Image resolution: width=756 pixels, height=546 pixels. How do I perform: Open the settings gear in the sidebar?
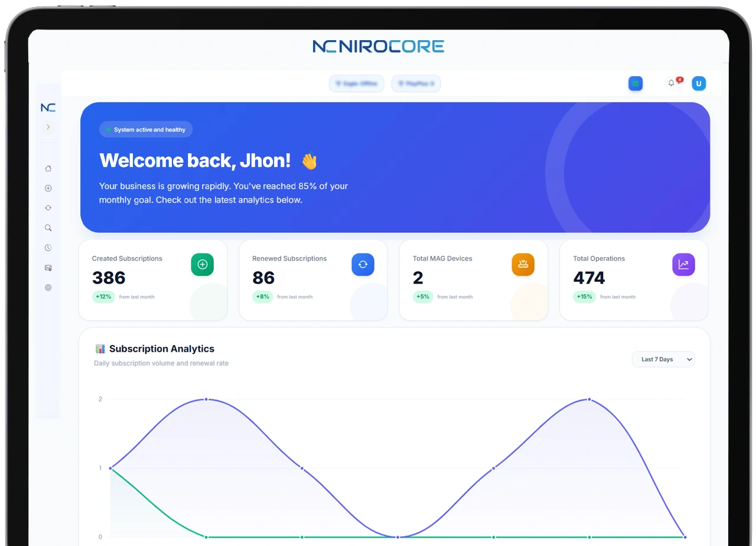point(48,288)
